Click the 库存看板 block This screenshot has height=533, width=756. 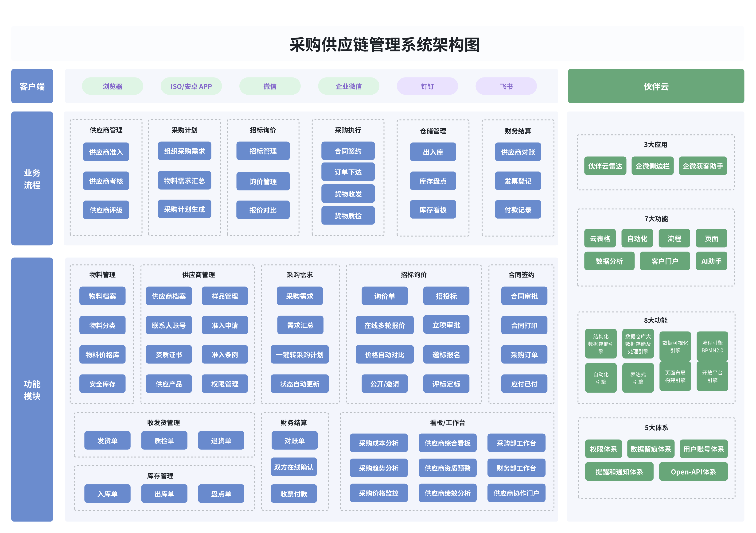(433, 210)
